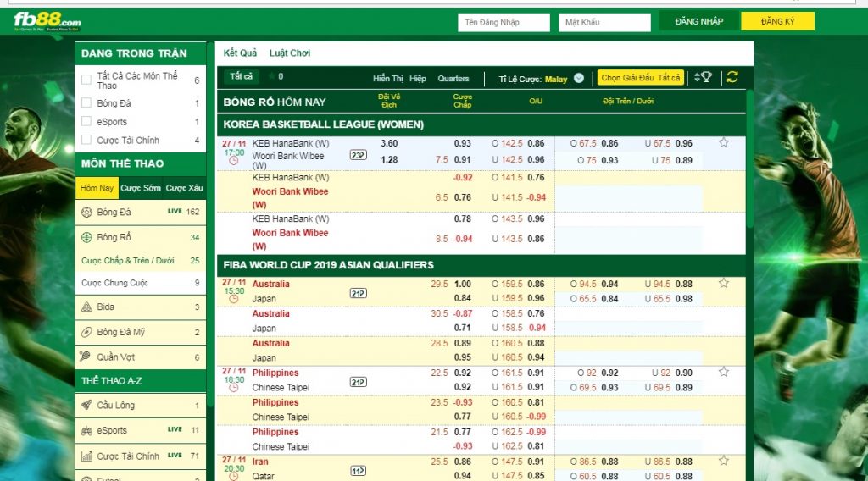868x481 pixels.
Task: Check Tất Cả Các Môn Thể Thao checkbox
Action: click(x=86, y=80)
